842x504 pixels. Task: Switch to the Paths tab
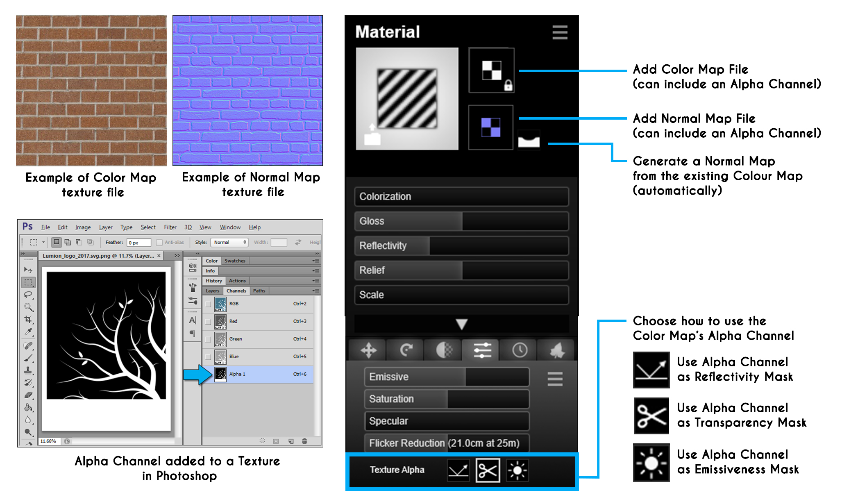click(259, 291)
